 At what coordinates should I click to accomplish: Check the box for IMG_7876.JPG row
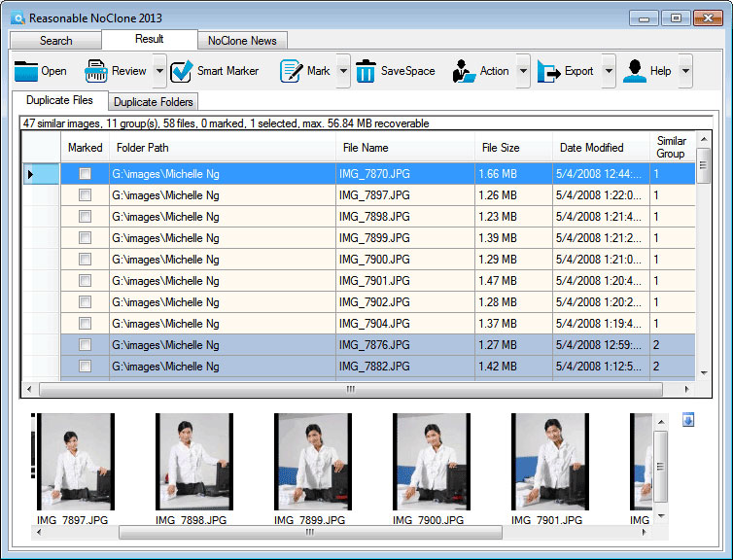point(86,345)
